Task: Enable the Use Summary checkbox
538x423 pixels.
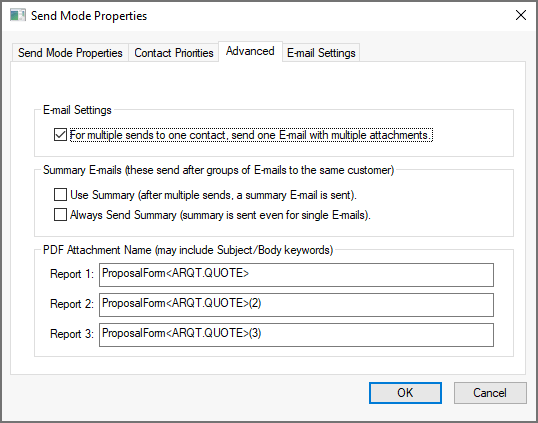Action: [60, 195]
